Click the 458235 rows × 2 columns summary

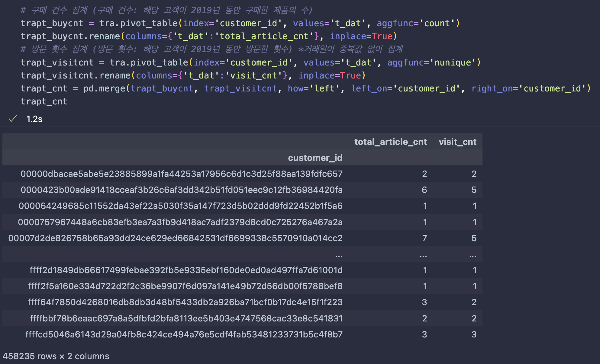[56, 356]
